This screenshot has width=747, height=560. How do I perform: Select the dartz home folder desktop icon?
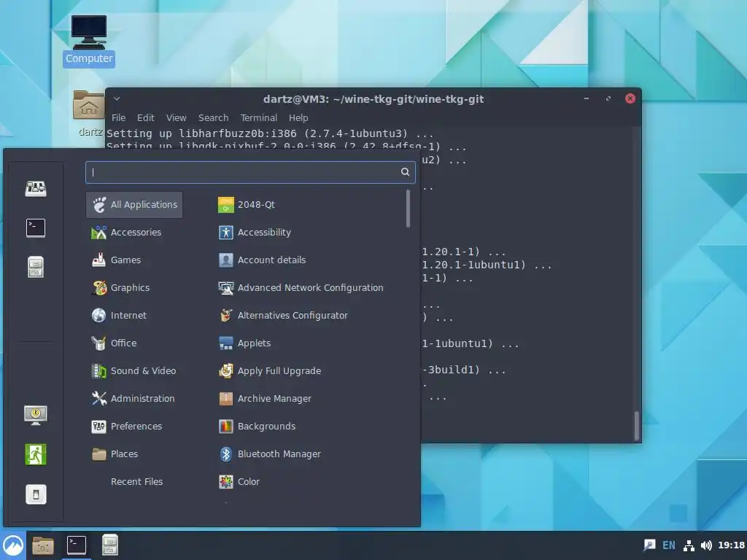click(x=88, y=113)
